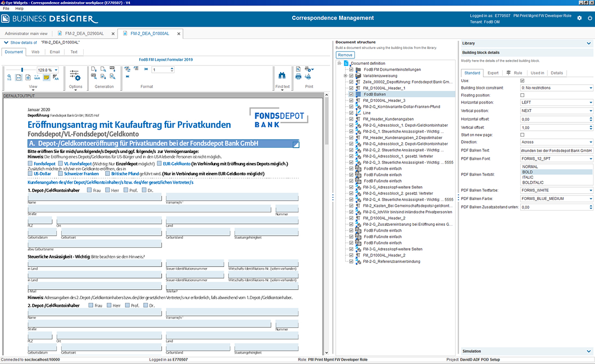Click the folder icon of FodB FM Dokumenteinstellungen
This screenshot has width=595, height=364.
358,69
